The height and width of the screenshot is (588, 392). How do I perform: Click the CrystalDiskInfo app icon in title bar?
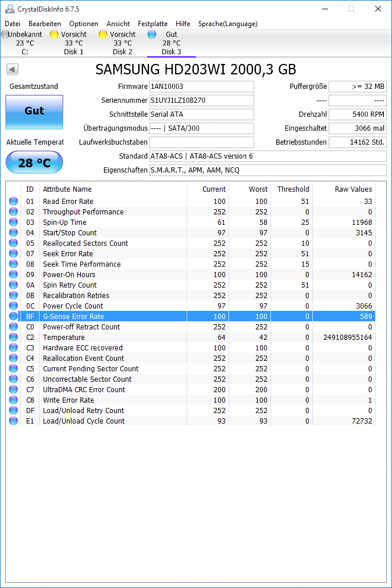click(9, 9)
